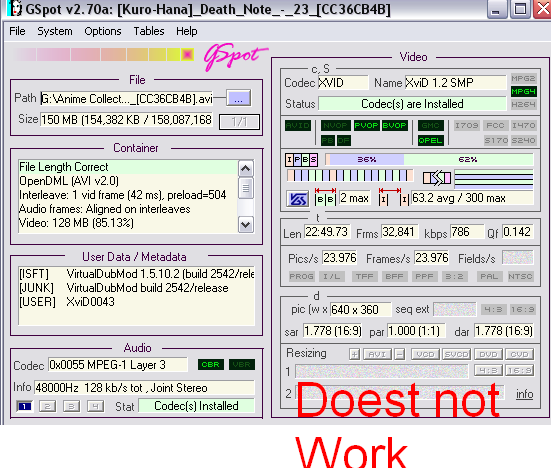The image size is (552, 468).
Task: Select the USER XviD0043 metadata row
Action: 136,302
